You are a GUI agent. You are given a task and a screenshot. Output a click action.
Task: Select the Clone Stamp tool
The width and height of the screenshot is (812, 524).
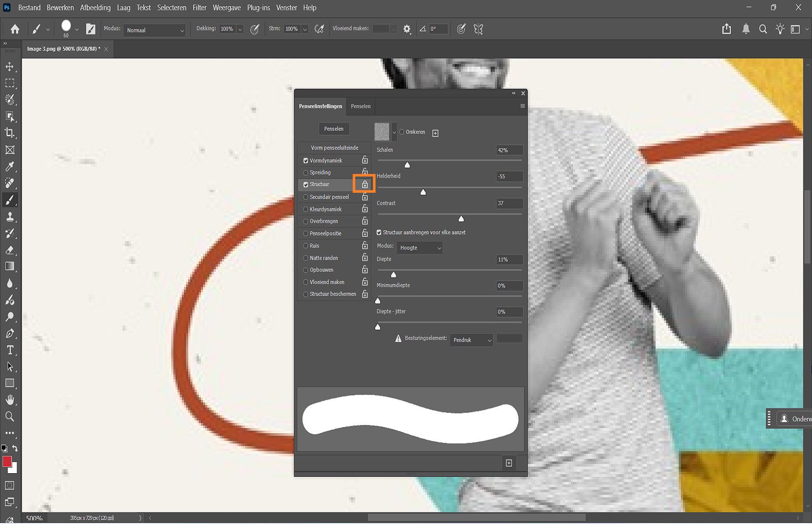[x=10, y=217]
